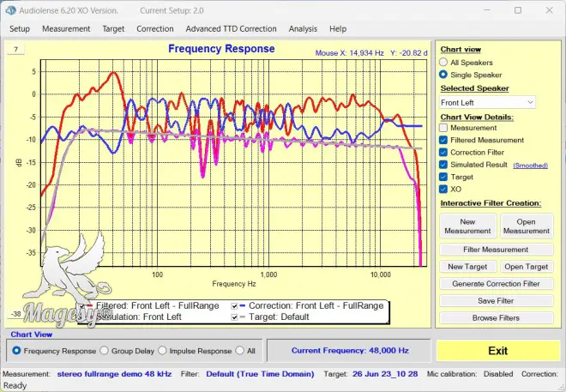The width and height of the screenshot is (566, 392).
Task: Open the Correction menu
Action: (155, 29)
